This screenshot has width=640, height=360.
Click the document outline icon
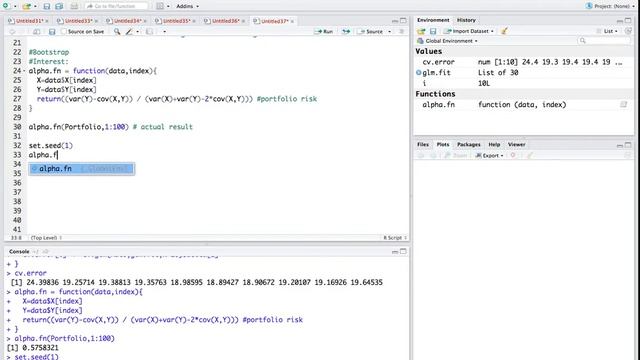coord(402,31)
